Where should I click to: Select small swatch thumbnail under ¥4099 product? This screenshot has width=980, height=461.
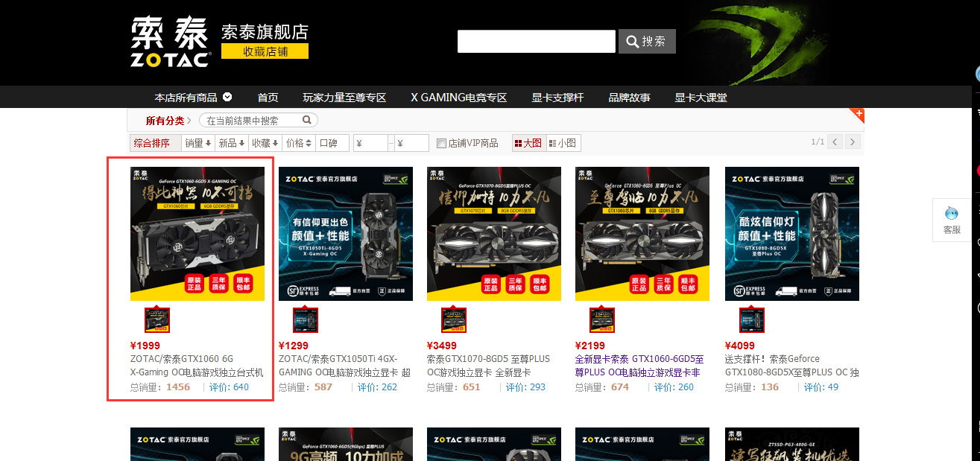click(752, 320)
